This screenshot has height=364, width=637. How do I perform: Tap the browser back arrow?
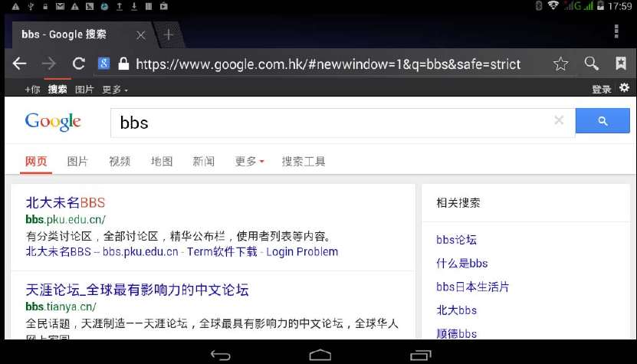pos(19,64)
